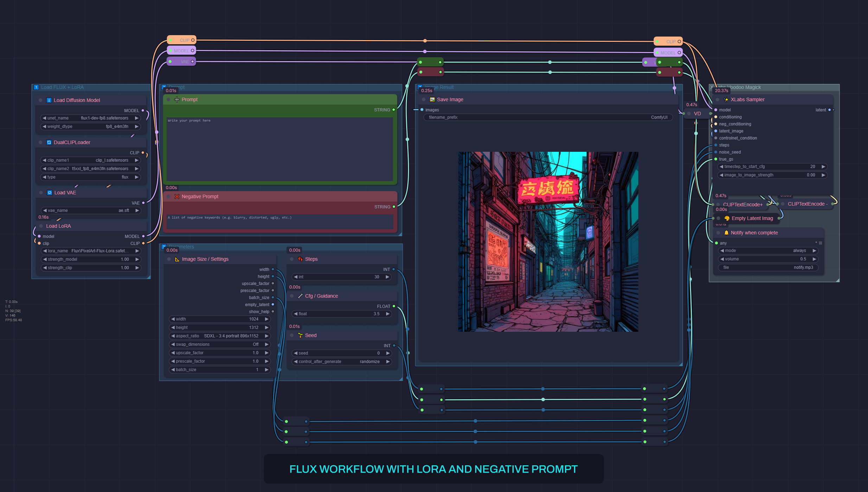Click the Save Image node icon

(x=432, y=99)
